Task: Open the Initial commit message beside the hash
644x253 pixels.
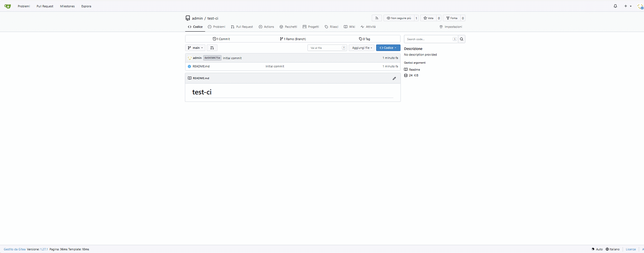Action: (232, 58)
